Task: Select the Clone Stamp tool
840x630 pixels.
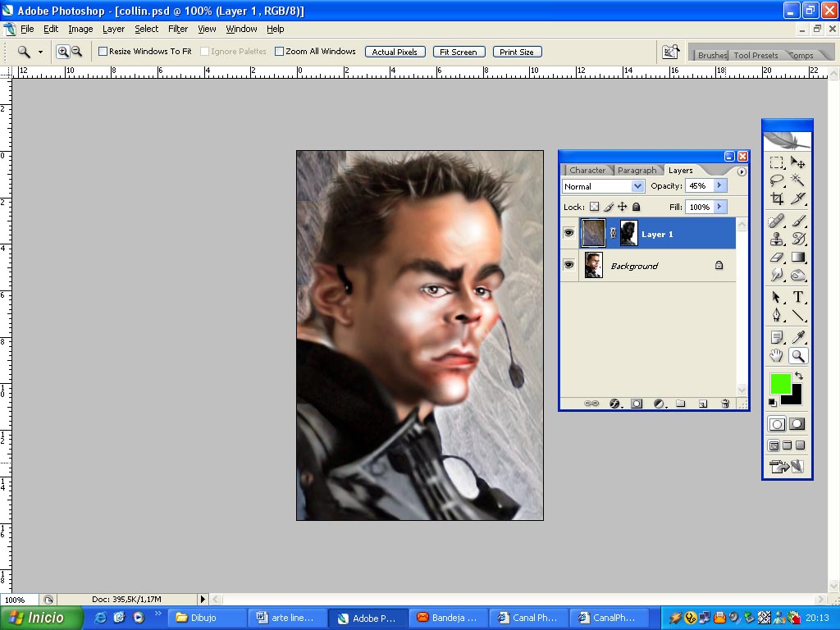Action: tap(776, 239)
